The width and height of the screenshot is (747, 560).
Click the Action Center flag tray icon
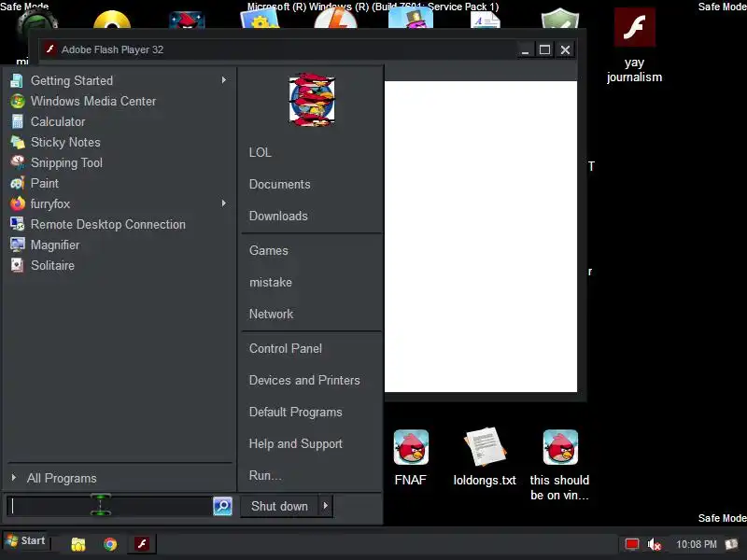tap(731, 543)
